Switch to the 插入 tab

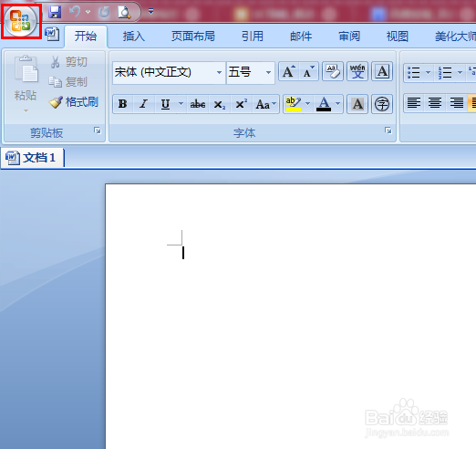click(x=134, y=37)
